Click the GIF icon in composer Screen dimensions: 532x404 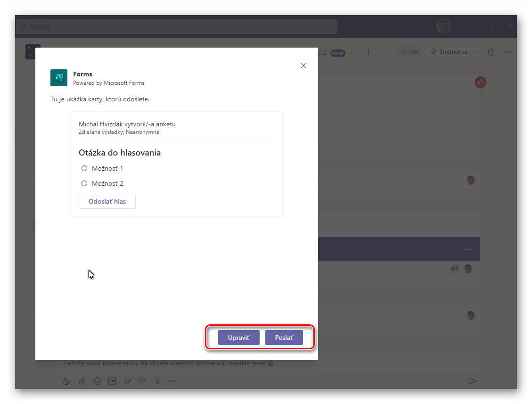pyautogui.click(x=112, y=381)
